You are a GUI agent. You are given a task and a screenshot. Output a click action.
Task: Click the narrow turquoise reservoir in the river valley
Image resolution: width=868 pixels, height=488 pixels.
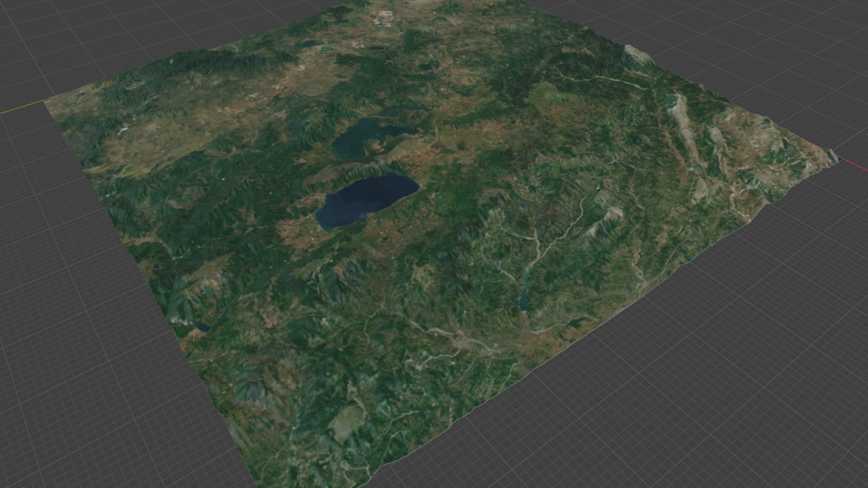tap(525, 291)
